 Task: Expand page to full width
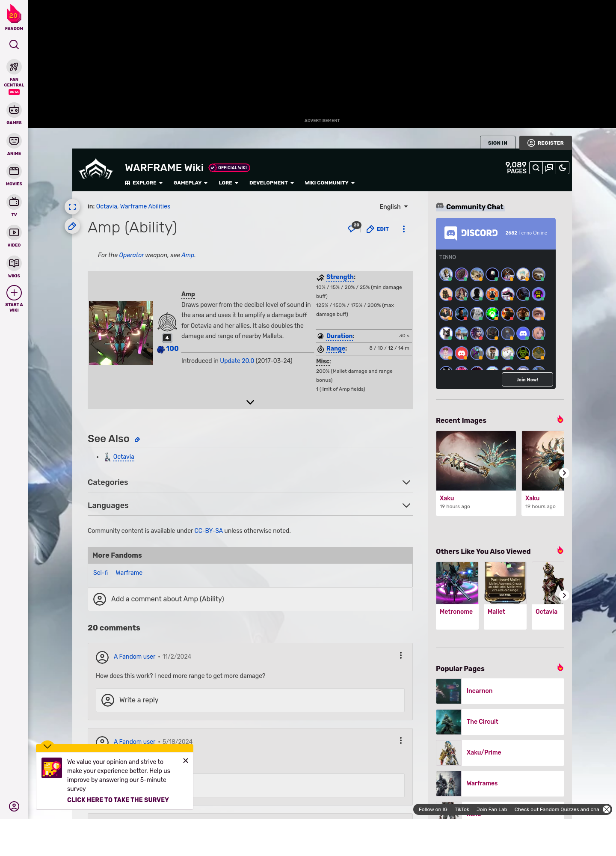[72, 207]
